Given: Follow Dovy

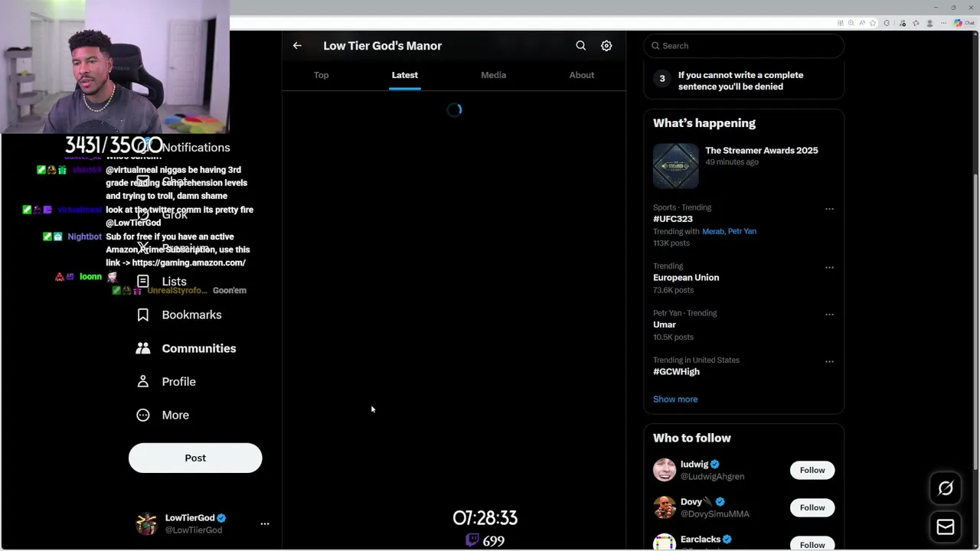Looking at the screenshot, I should [x=812, y=507].
